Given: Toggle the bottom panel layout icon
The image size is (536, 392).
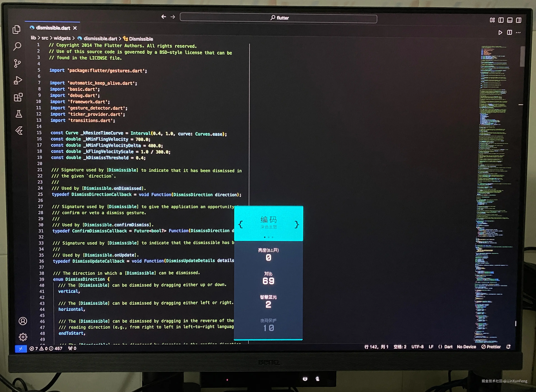Looking at the screenshot, I should pos(510,20).
